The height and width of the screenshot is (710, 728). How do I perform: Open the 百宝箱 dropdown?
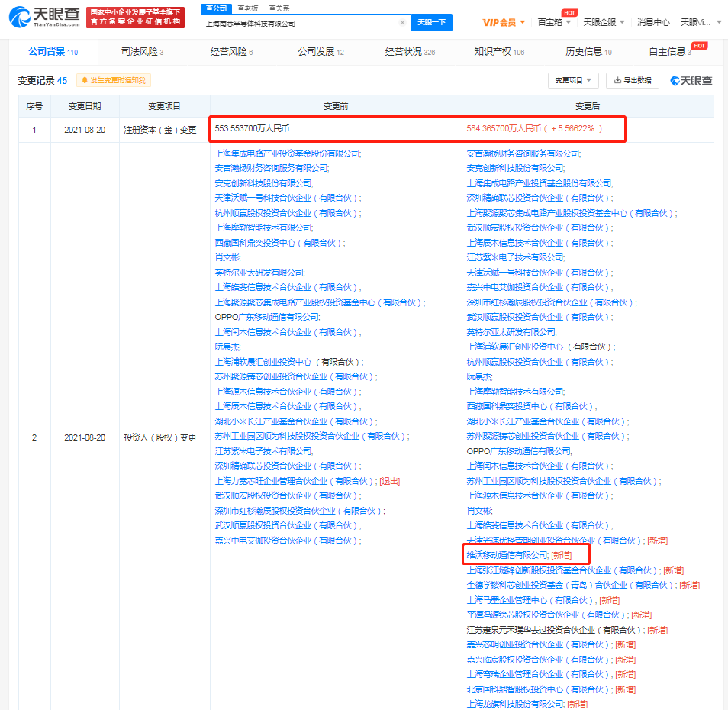tap(554, 22)
